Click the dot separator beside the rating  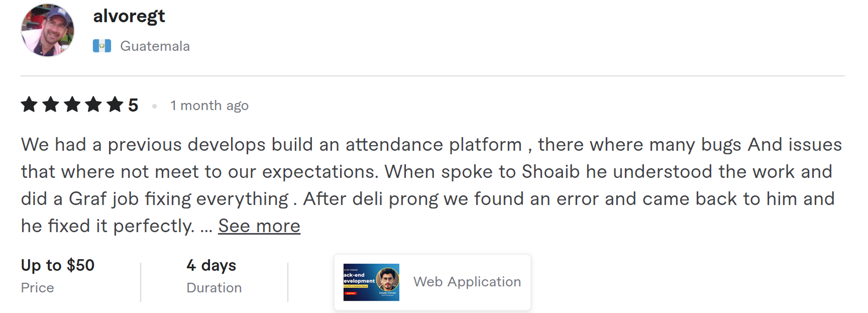point(155,106)
